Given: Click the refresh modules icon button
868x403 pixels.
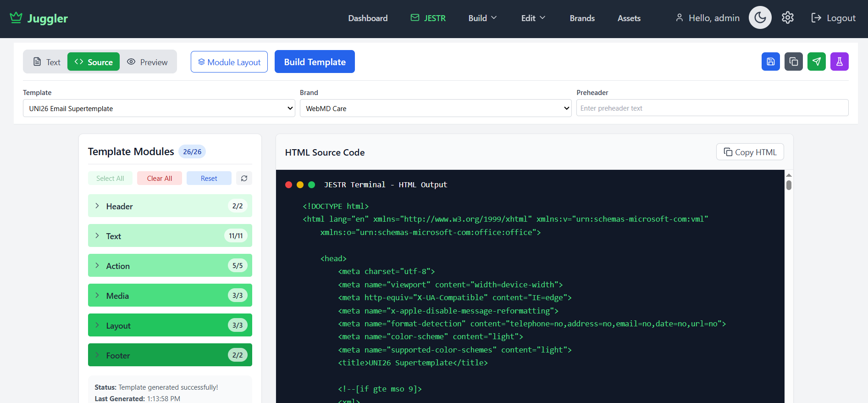Looking at the screenshot, I should tap(244, 178).
